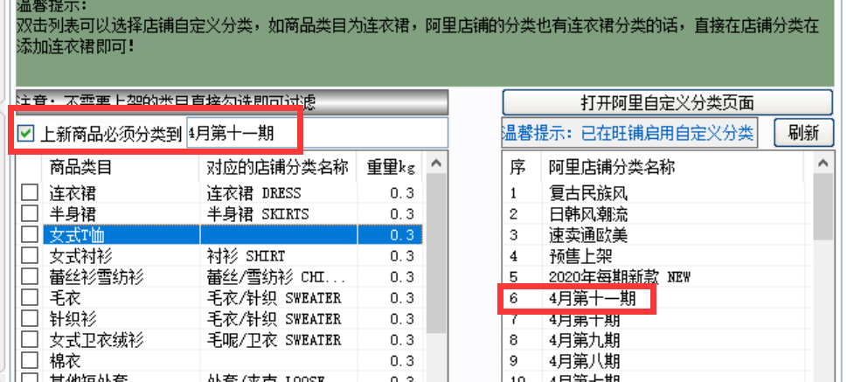Click the 重量kg column header
Screen dimensions: 868x382
390,167
